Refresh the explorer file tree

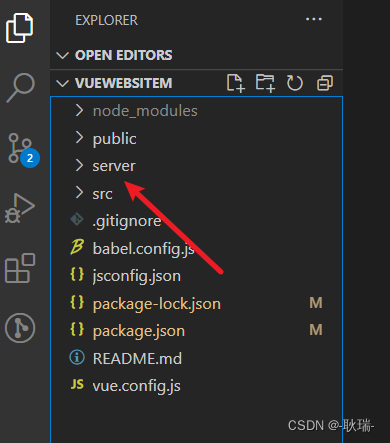(x=295, y=83)
